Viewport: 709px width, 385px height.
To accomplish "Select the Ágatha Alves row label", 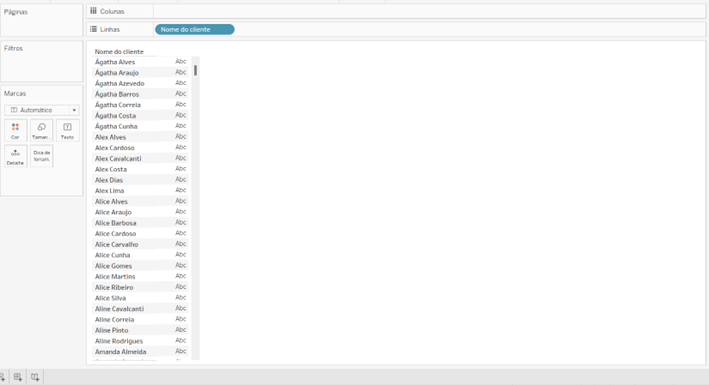I will pos(115,62).
